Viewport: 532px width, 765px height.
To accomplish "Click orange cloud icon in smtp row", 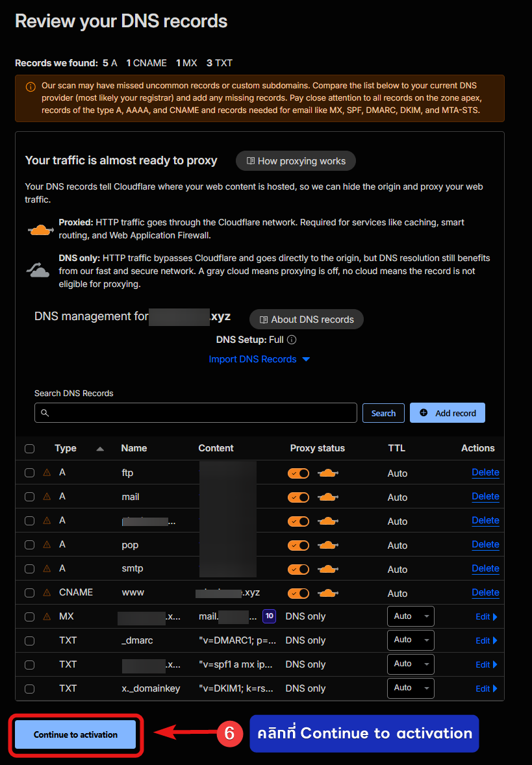I will pyautogui.click(x=327, y=569).
